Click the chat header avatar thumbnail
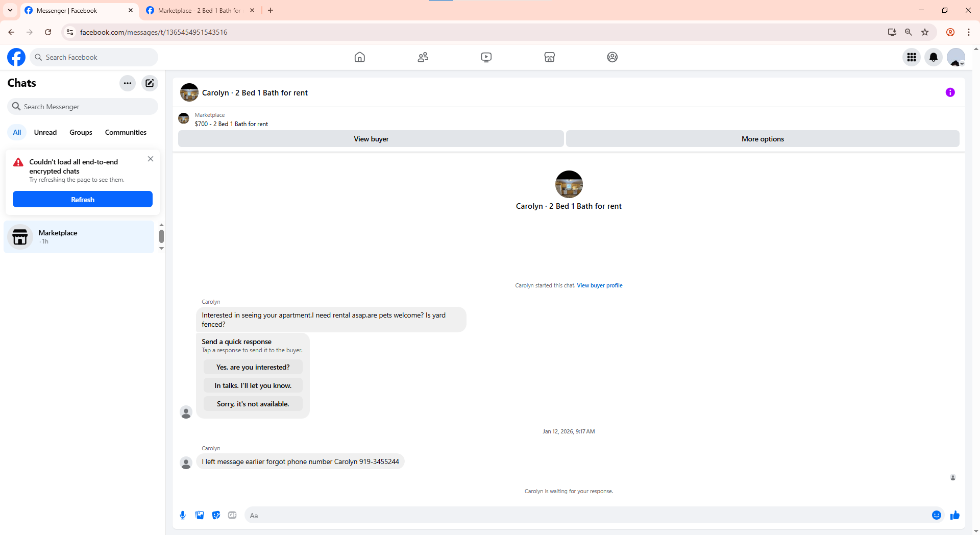The width and height of the screenshot is (980, 535). point(189,92)
